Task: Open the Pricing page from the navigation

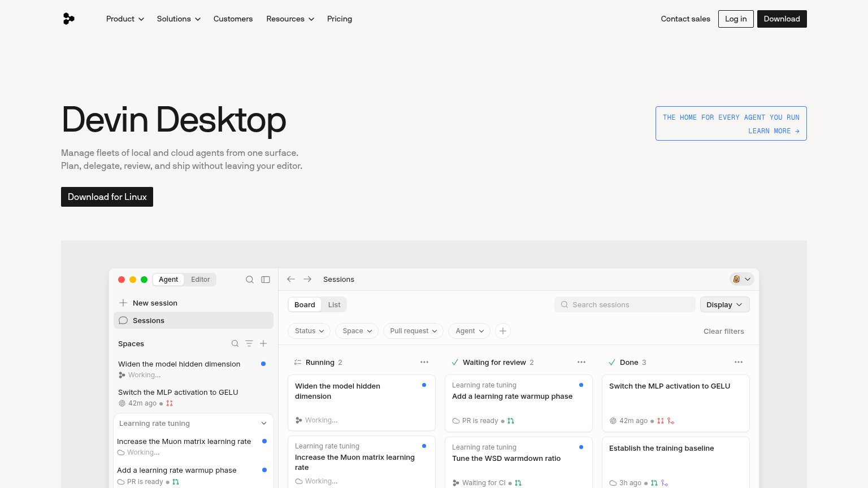Action: (x=340, y=19)
